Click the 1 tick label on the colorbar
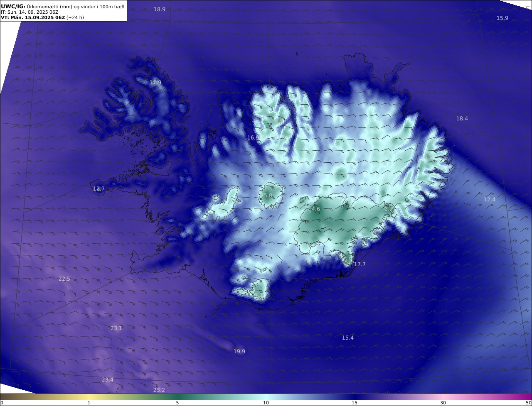Viewport: 532px width, 406px height. click(x=89, y=403)
